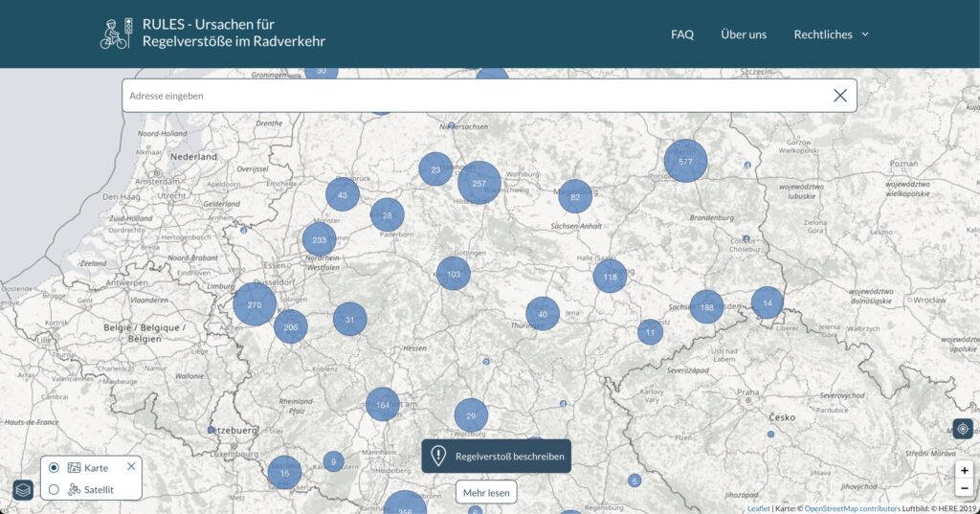Open cluster marker 188 near Dresden
This screenshot has width=980, height=514.
707,306
